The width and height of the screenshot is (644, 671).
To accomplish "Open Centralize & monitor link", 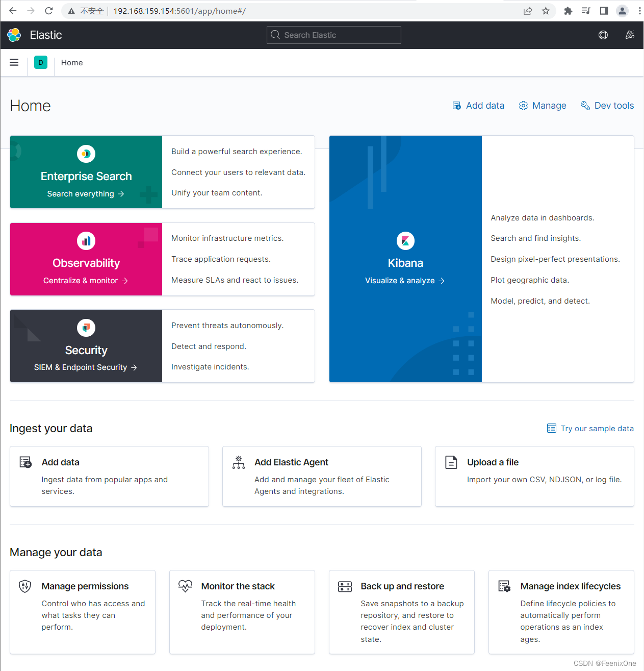I will pos(86,281).
